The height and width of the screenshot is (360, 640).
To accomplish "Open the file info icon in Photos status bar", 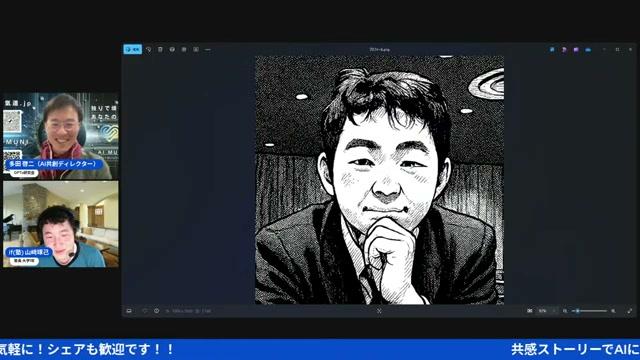I will (x=157, y=311).
